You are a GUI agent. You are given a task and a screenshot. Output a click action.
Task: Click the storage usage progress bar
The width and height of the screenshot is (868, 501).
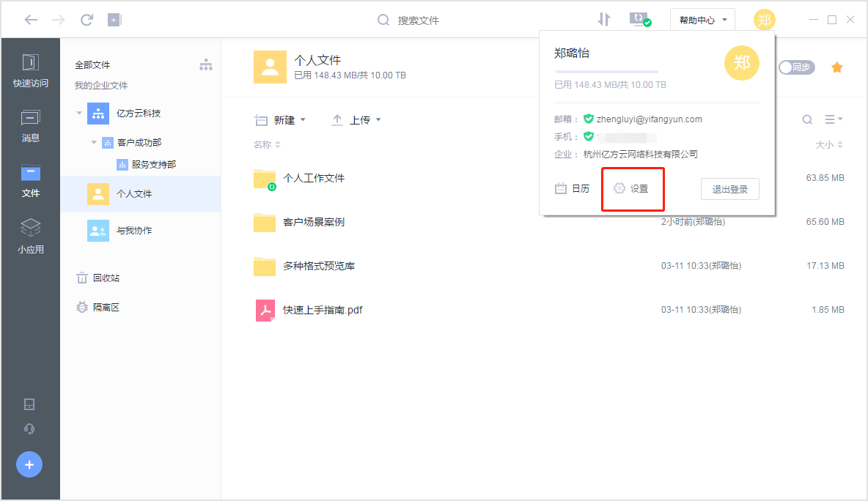(x=606, y=71)
